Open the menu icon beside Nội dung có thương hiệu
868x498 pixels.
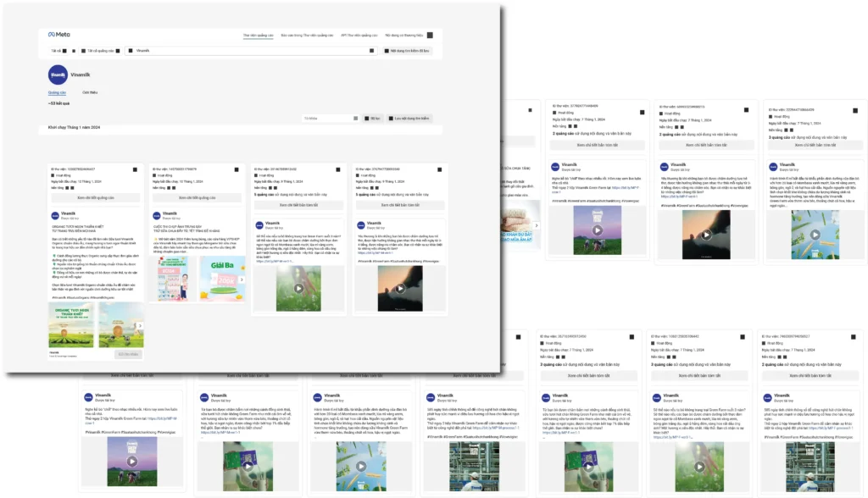[430, 36]
